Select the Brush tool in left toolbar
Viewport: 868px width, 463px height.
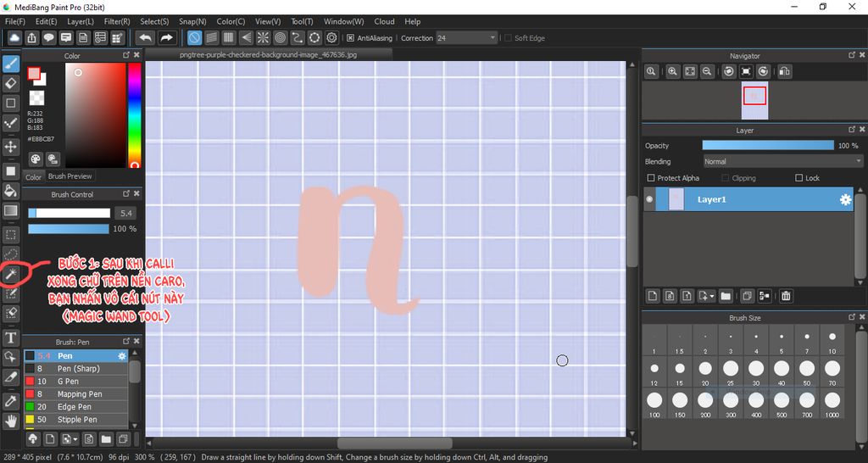click(10, 64)
